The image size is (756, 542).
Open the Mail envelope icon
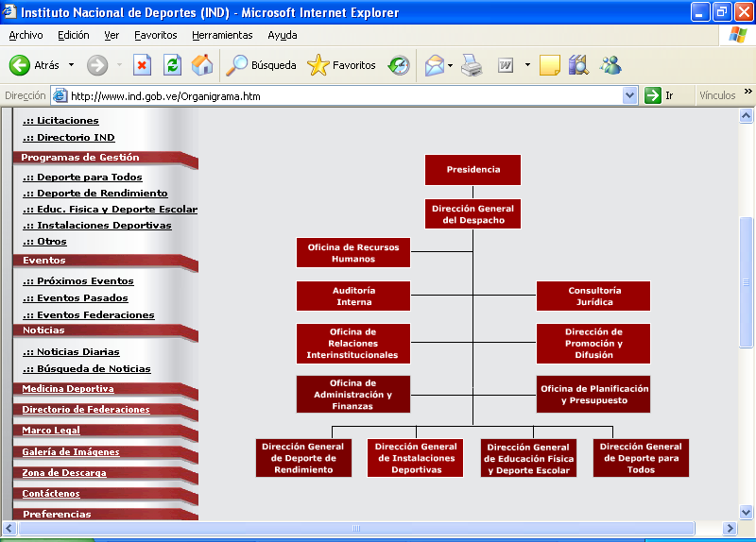[x=434, y=65]
